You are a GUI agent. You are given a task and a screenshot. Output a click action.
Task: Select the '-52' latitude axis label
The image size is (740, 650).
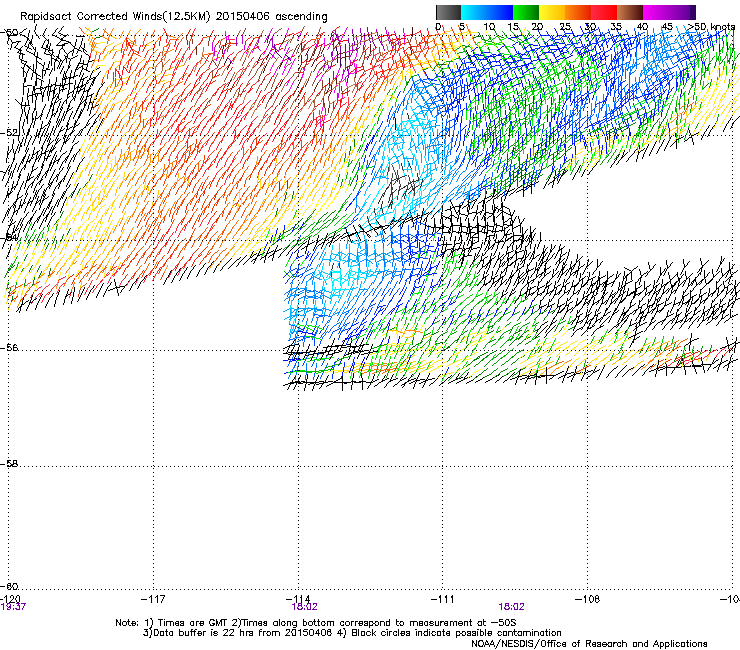[9, 133]
